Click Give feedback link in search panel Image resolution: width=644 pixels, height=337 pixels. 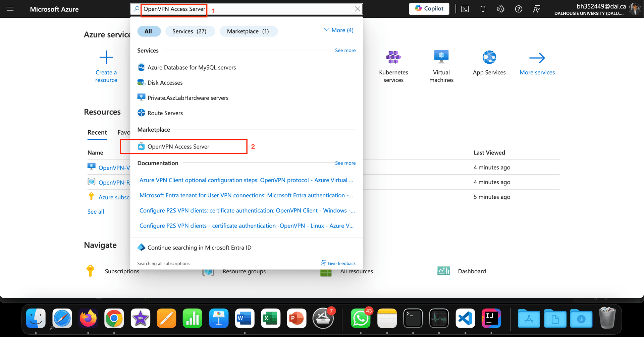[341, 264]
